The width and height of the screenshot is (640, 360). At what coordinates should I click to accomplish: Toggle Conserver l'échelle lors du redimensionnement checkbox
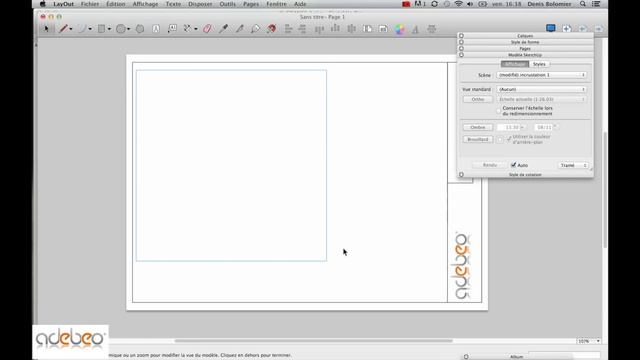pyautogui.click(x=498, y=111)
